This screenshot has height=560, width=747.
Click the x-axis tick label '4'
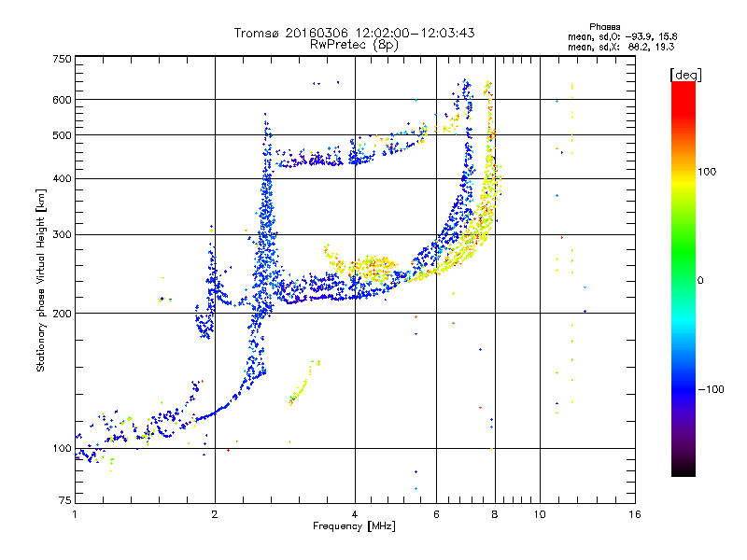pos(355,514)
